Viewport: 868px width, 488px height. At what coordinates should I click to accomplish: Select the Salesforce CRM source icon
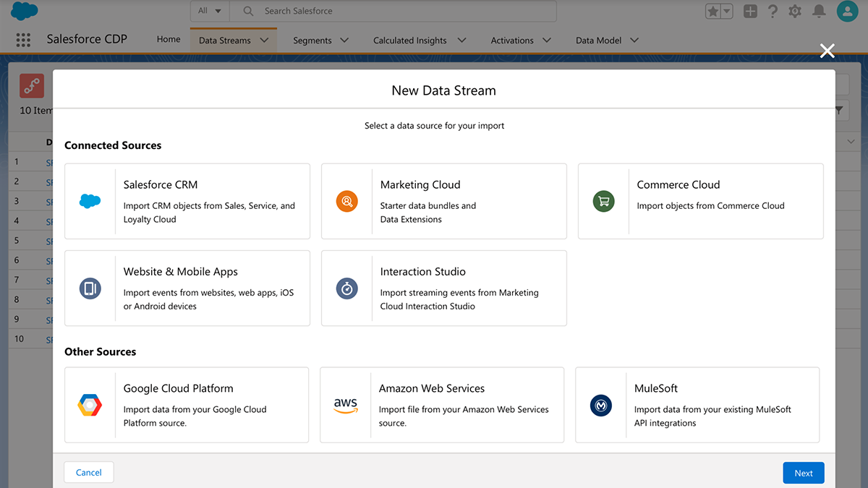90,202
